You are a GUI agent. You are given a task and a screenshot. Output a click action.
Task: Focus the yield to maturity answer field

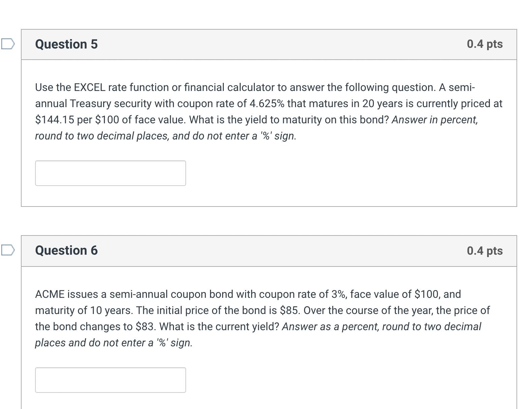coord(110,173)
